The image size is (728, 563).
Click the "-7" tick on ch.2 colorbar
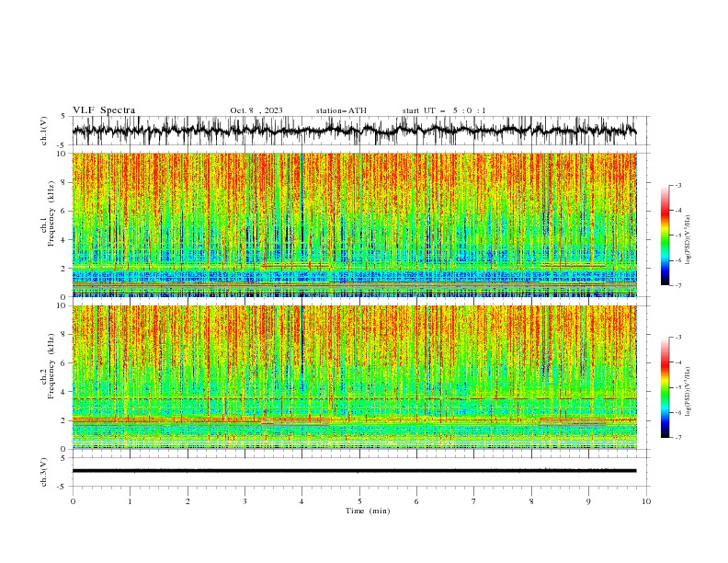(677, 437)
